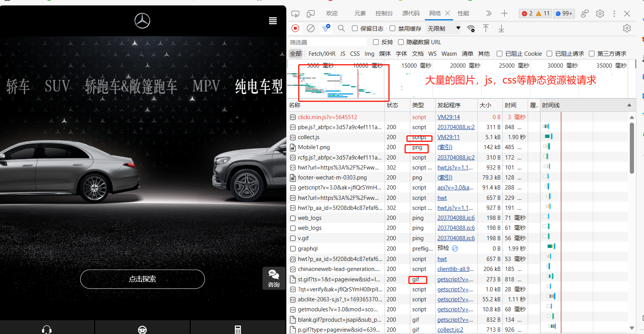The image size is (644, 334).
Task: Toggle the network filter funnel icon
Action: (326, 28)
